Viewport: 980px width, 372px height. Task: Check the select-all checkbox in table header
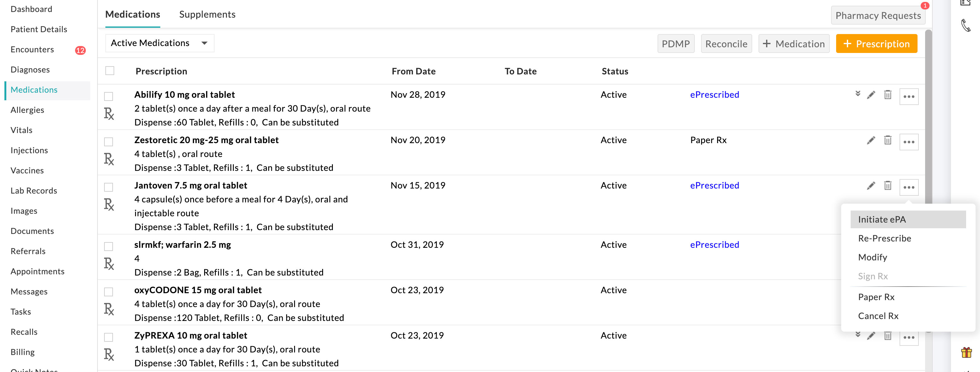tap(110, 71)
